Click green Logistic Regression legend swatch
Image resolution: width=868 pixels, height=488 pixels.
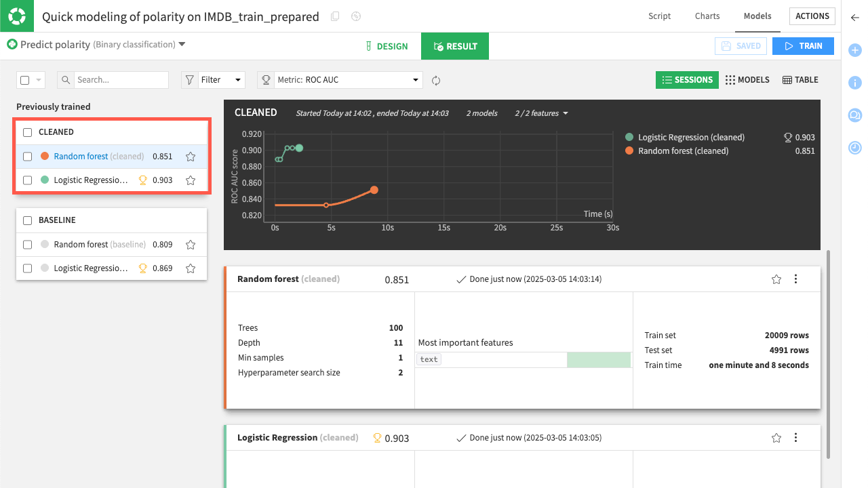point(630,138)
